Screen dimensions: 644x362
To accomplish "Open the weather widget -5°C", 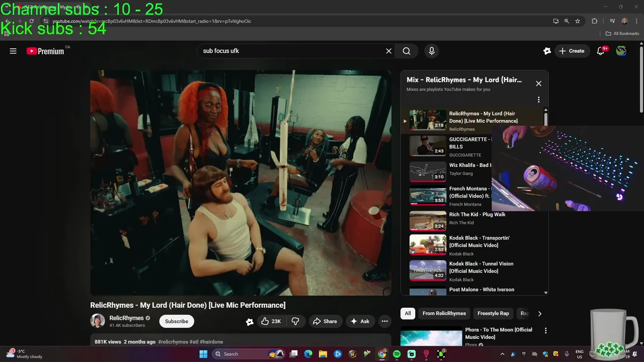I will 25,354.
